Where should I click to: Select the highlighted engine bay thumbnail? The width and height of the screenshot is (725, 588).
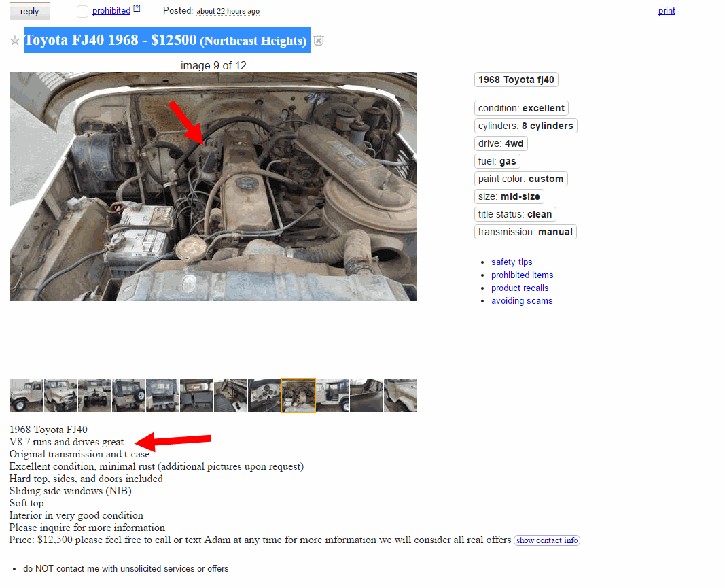click(x=298, y=396)
